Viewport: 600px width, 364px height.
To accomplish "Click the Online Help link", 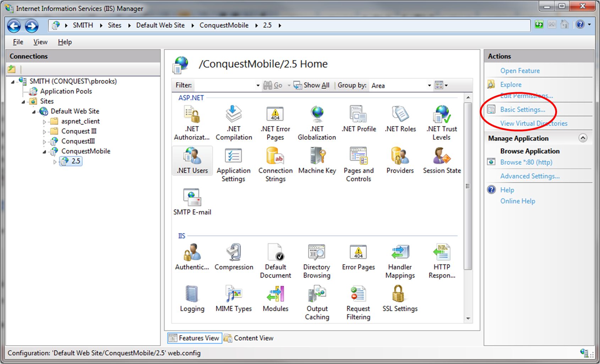I will tap(518, 201).
